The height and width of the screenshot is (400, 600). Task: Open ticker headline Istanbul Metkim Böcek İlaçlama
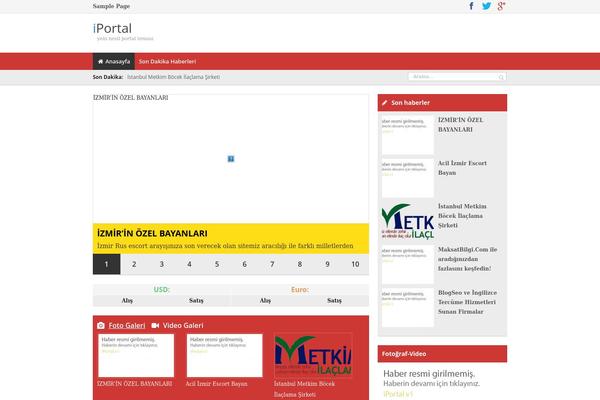coord(173,77)
